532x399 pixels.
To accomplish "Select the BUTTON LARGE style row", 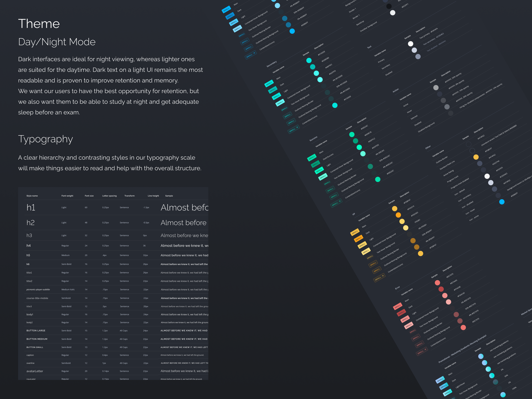I will (113, 330).
